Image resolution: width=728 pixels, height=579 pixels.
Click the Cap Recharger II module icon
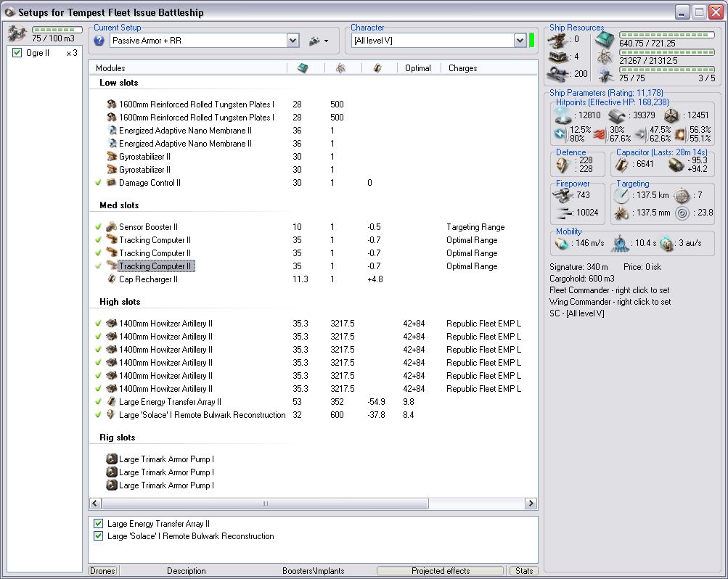[x=112, y=279]
